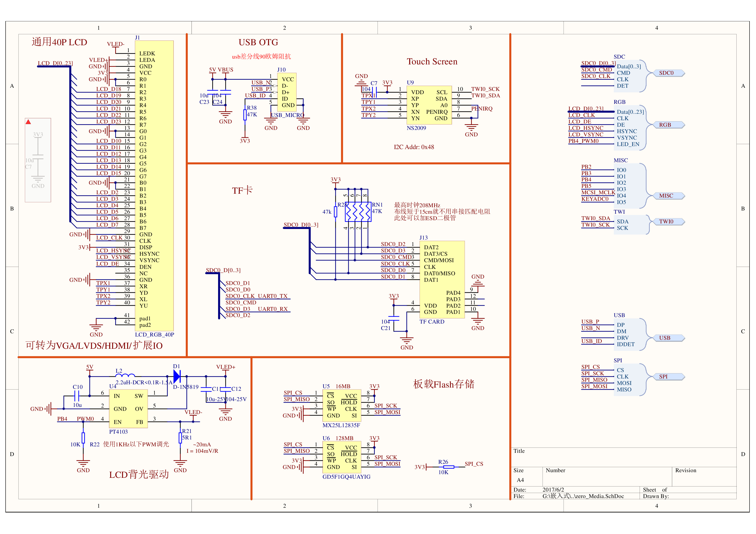Viewport: 756px width, 534px height.
Task: Click the LCD_D[0..23] bus label at left
Action: 55,63
